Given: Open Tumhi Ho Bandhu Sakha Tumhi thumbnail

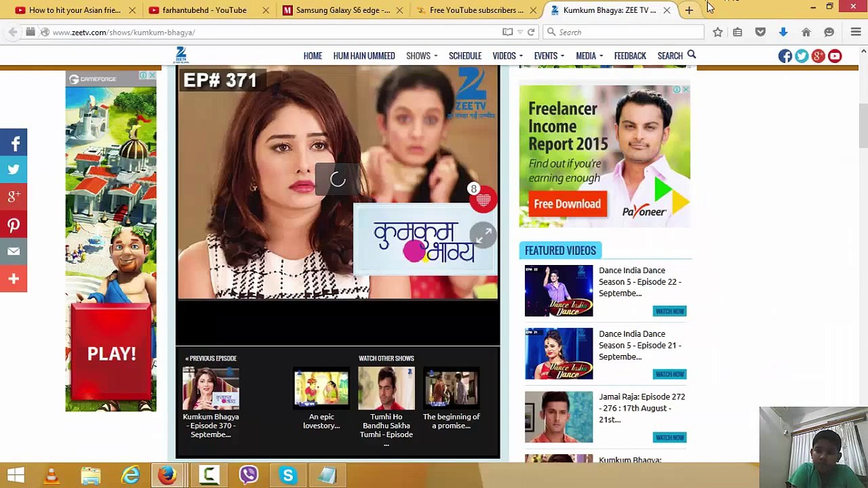Looking at the screenshot, I should [387, 388].
